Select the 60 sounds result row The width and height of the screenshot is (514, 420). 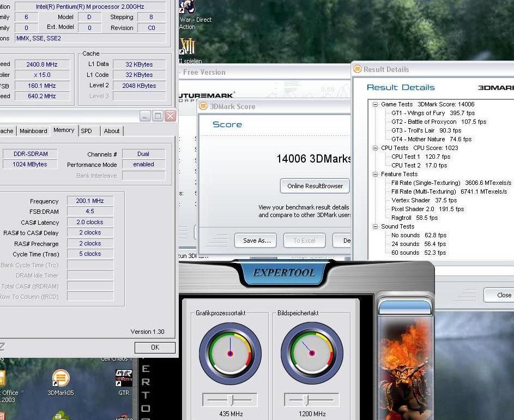(419, 253)
